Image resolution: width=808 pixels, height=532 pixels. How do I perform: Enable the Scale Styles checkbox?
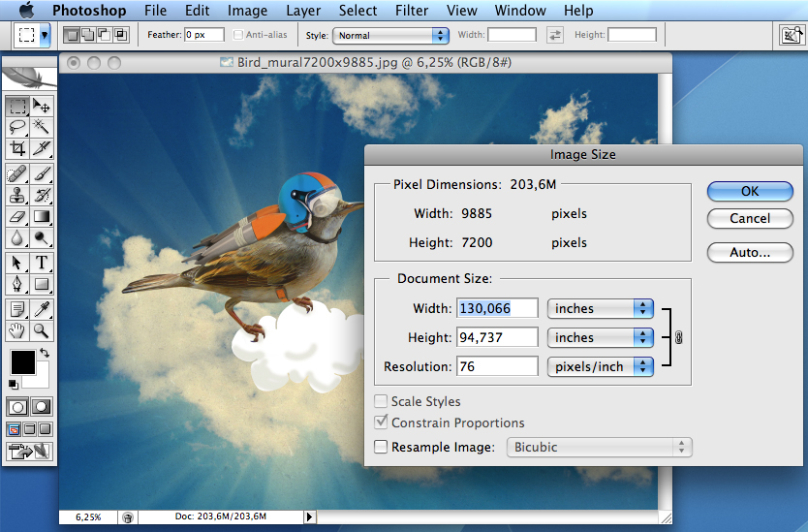point(382,401)
